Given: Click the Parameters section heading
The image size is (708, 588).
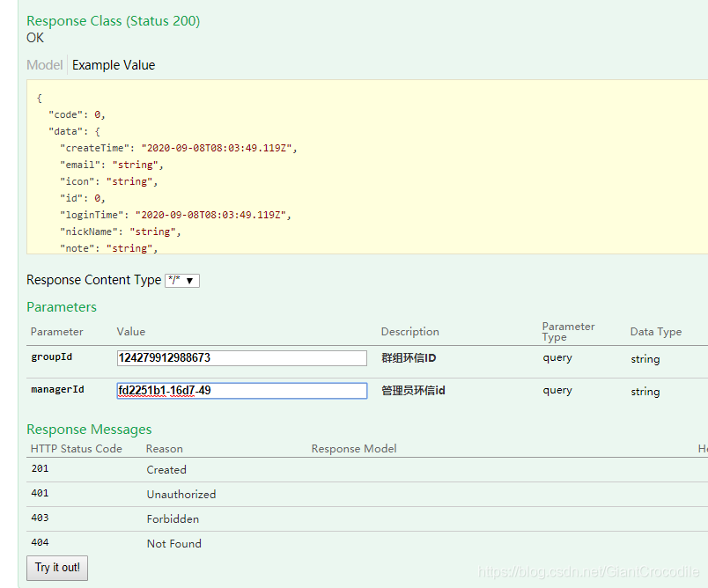Looking at the screenshot, I should pos(62,307).
